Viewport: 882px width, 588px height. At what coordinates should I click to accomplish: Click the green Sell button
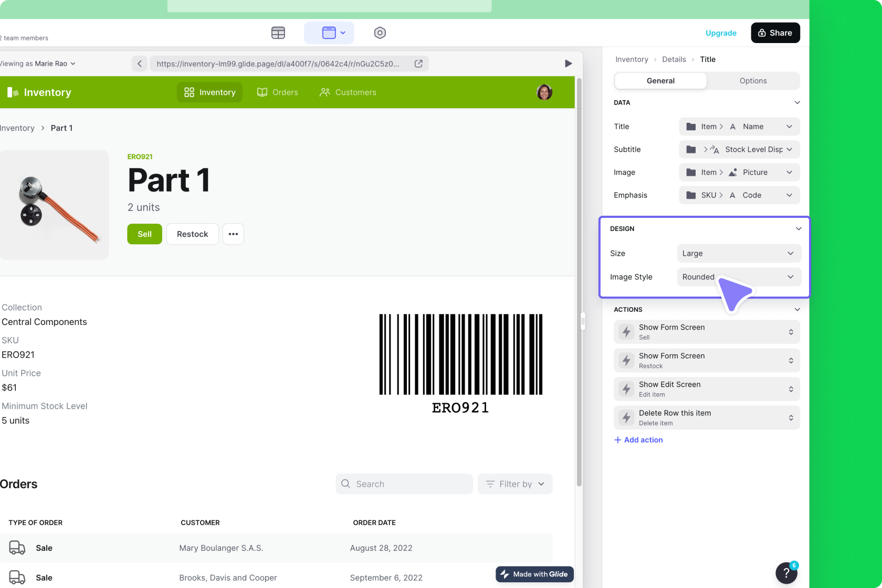pos(144,234)
